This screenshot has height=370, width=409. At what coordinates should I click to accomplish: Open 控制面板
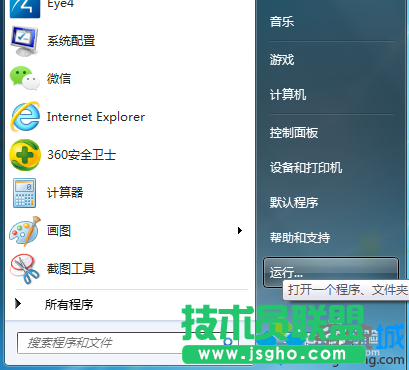294,133
